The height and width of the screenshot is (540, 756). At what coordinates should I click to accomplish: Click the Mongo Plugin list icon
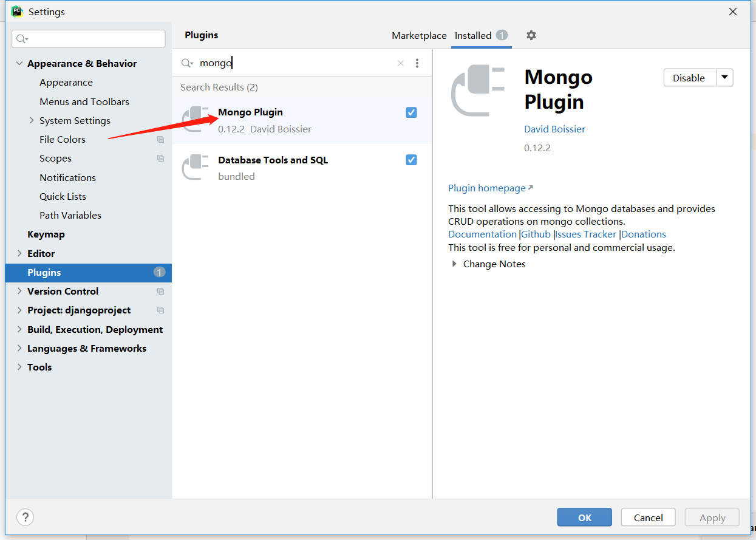point(196,120)
